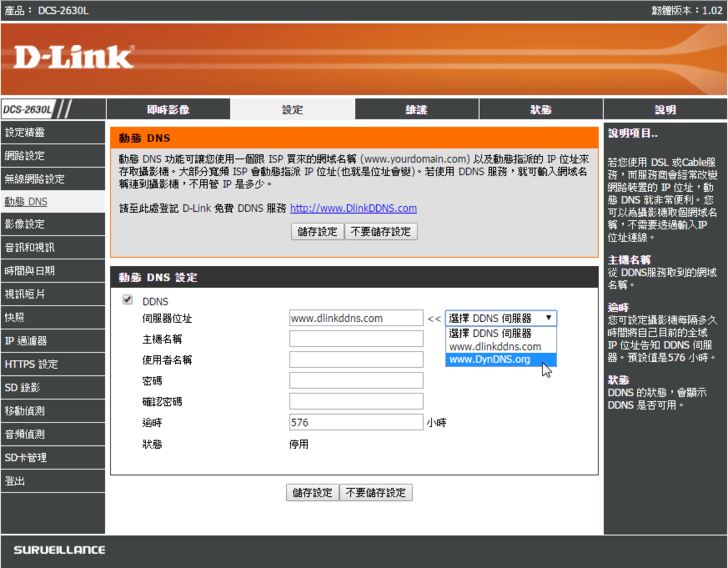Go to HTTPS 設定 page
728x568 pixels.
[x=31, y=364]
